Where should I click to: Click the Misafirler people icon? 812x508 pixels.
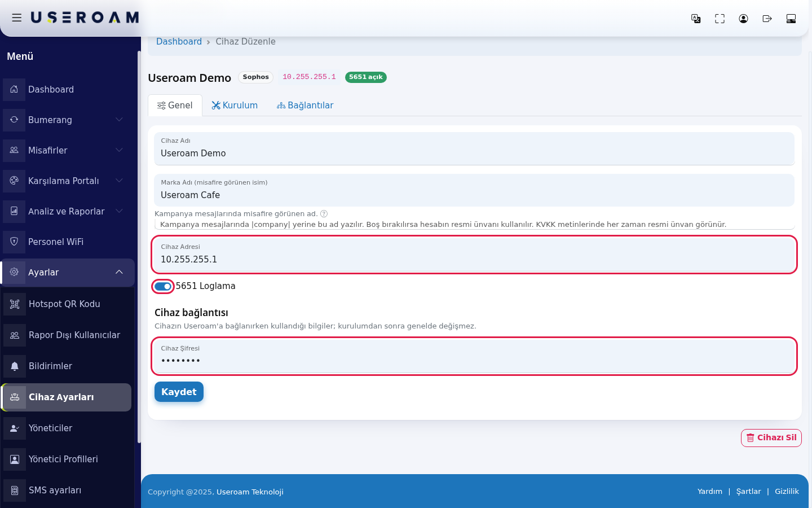pos(14,150)
